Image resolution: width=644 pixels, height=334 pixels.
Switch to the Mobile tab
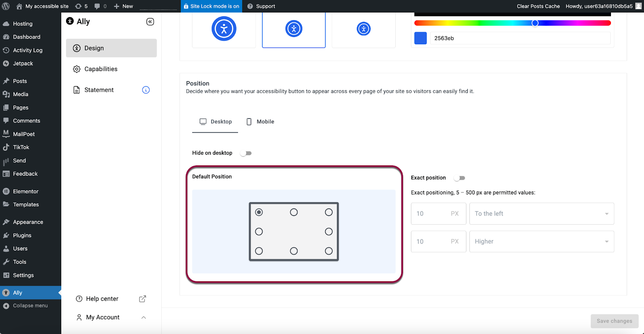260,122
